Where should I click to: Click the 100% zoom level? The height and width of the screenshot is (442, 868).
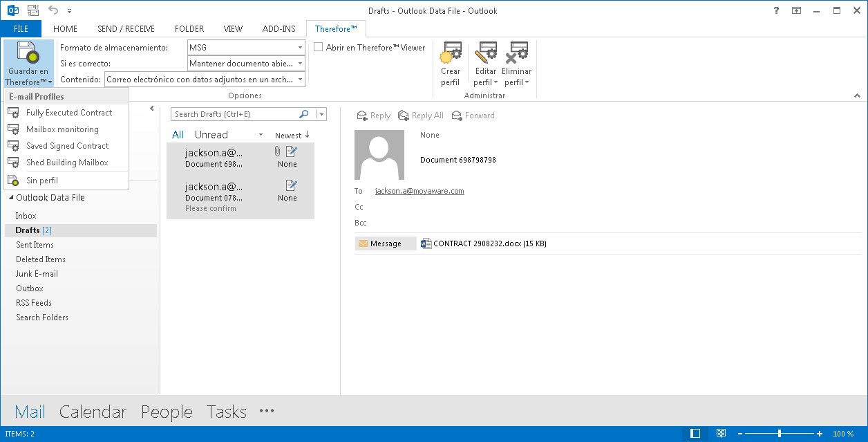tap(843, 434)
